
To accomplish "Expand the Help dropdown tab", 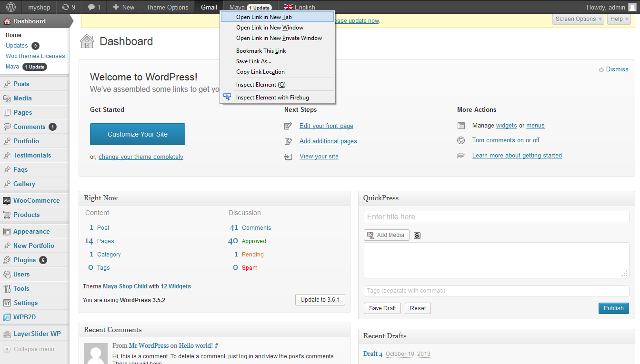I will pyautogui.click(x=619, y=19).
